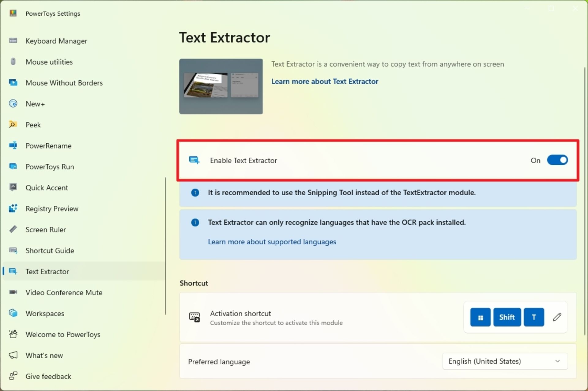Click the sidebar navigation scrollbar
The height and width of the screenshot is (391, 588).
pyautogui.click(x=166, y=246)
